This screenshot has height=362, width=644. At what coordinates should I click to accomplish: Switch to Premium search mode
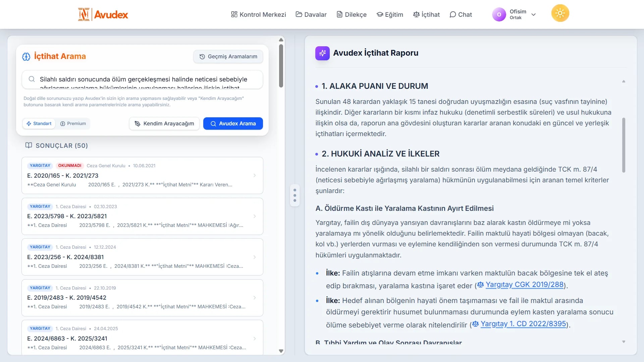[73, 123]
